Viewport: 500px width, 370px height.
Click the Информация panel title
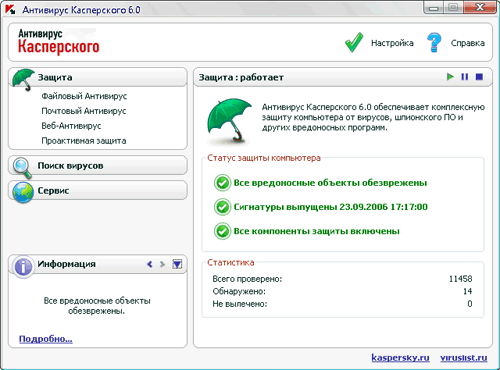67,264
